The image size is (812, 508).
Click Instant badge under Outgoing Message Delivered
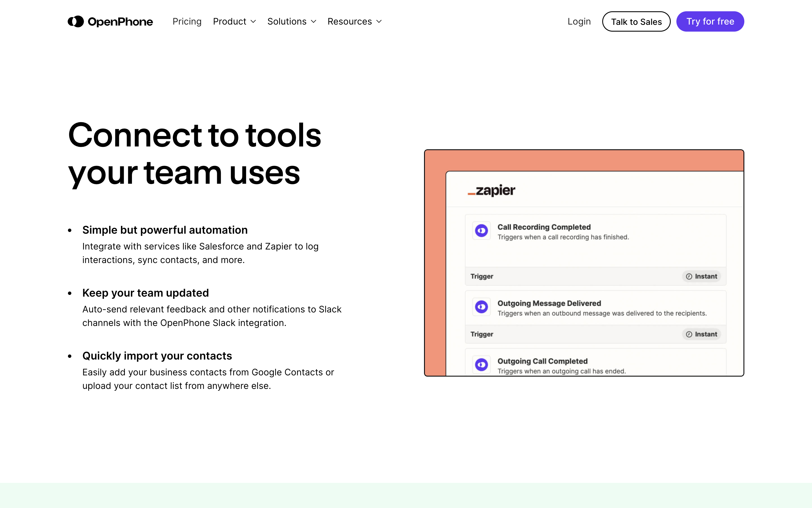(701, 334)
